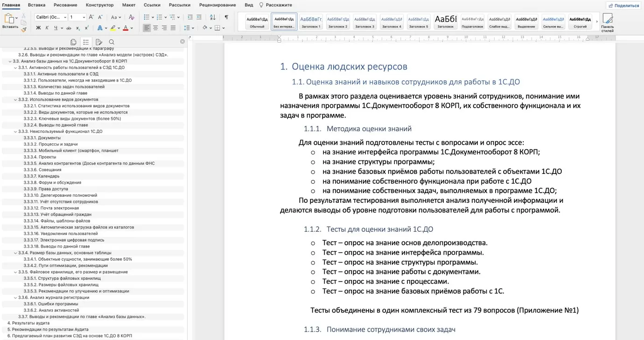
Task: Close the navigation pane
Action: pos(182,42)
